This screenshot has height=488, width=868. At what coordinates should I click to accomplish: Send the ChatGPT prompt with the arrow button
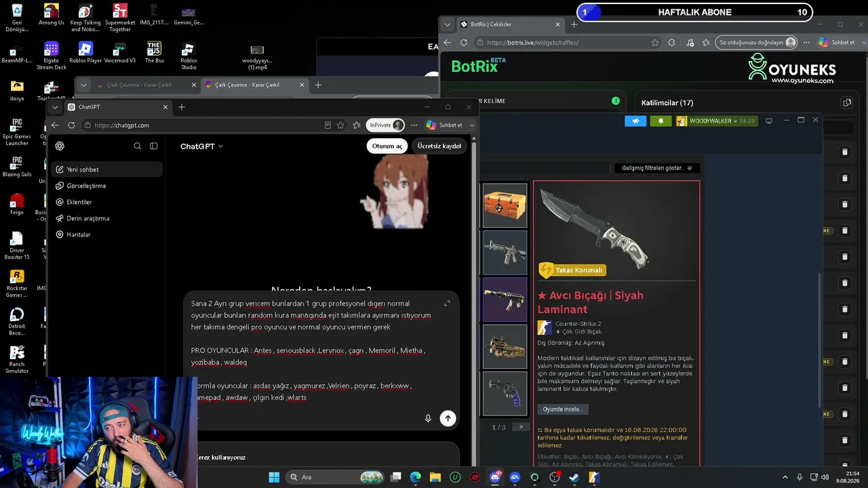pyautogui.click(x=448, y=418)
